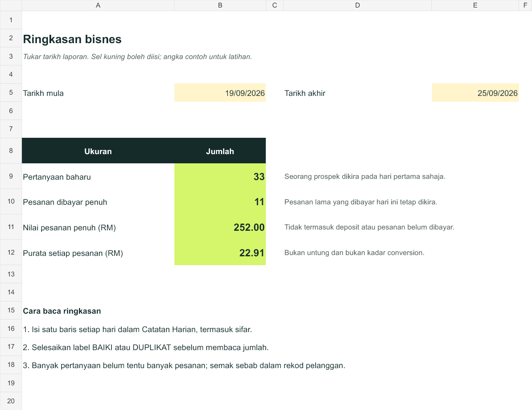Select row 8 header
Viewport: 532px width, 410px height.
[x=11, y=151]
